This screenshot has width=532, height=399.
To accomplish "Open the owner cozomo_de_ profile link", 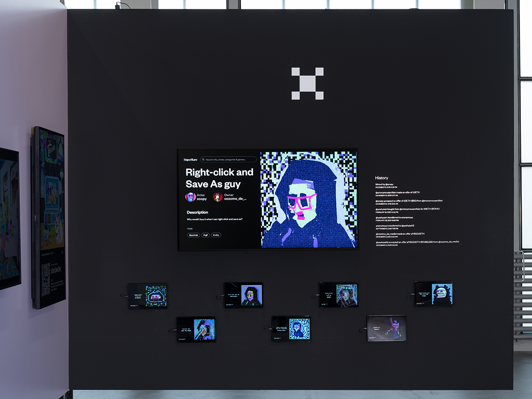I will tap(235, 199).
